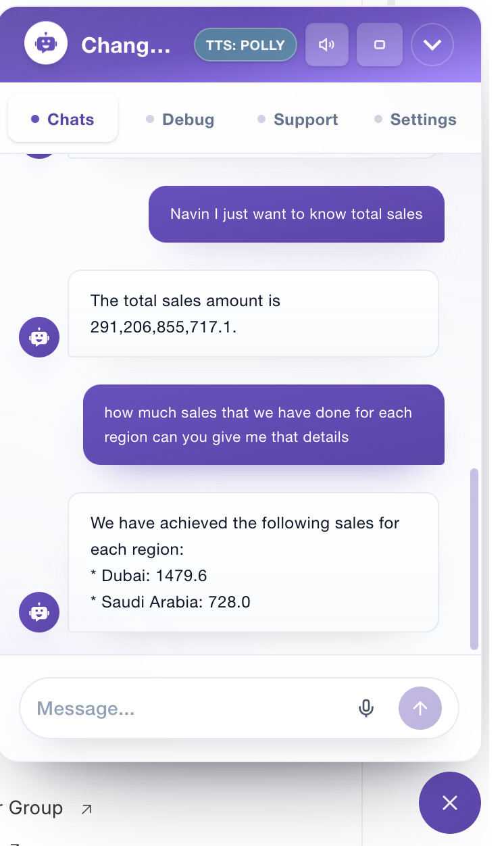Click the truncated 'Chang...' chat title
This screenshot has height=846, width=504.
(x=126, y=45)
